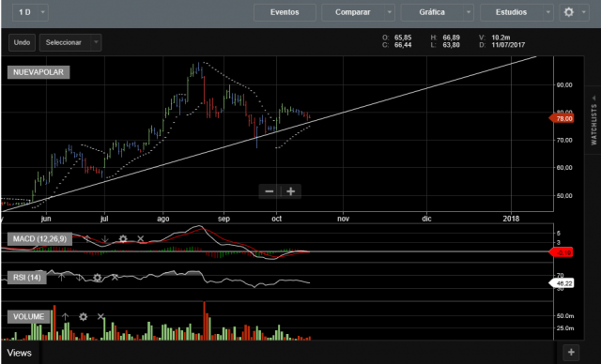Zoom out the chart with minus button
The width and height of the screenshot is (601, 364).
[270, 191]
